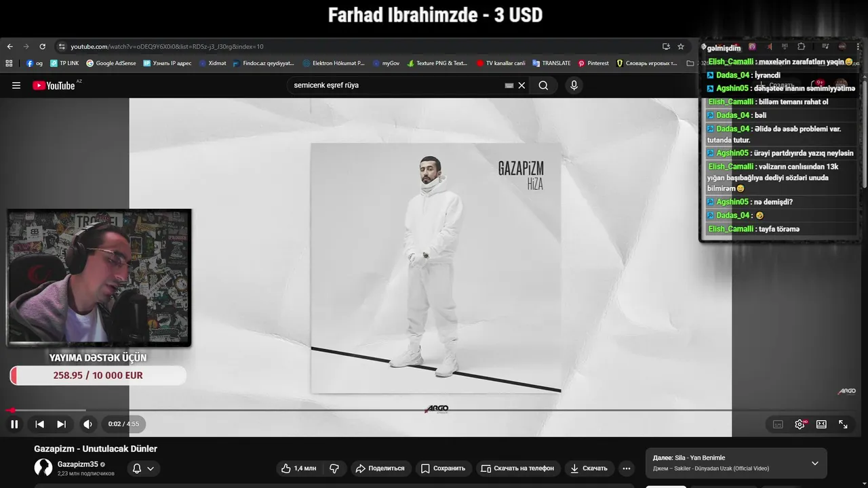Open the notification bell dropdown for Gazapizm35

(x=143, y=468)
